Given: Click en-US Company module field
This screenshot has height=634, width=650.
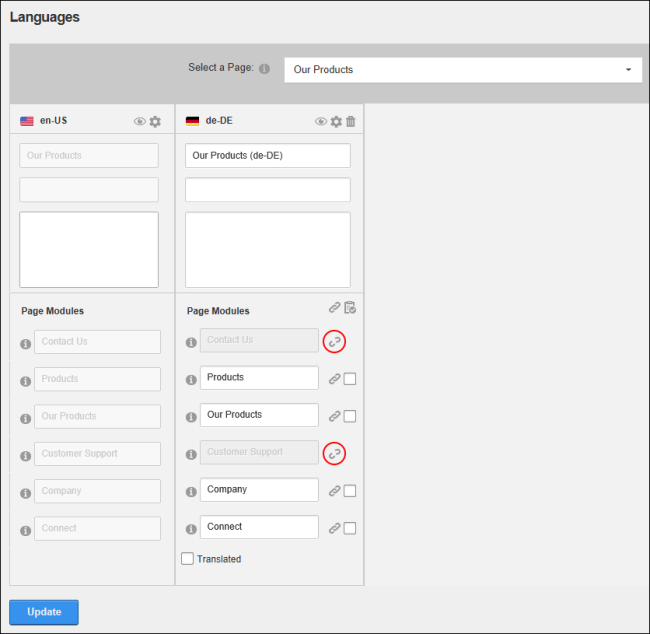Looking at the screenshot, I should (97, 491).
